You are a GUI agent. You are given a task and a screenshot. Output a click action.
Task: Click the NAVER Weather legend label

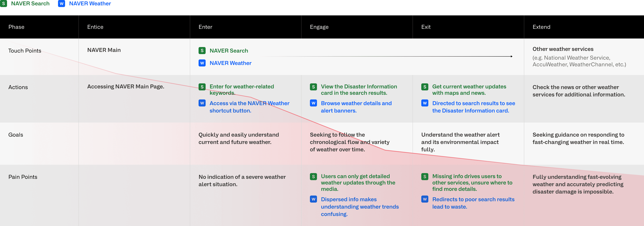[90, 4]
